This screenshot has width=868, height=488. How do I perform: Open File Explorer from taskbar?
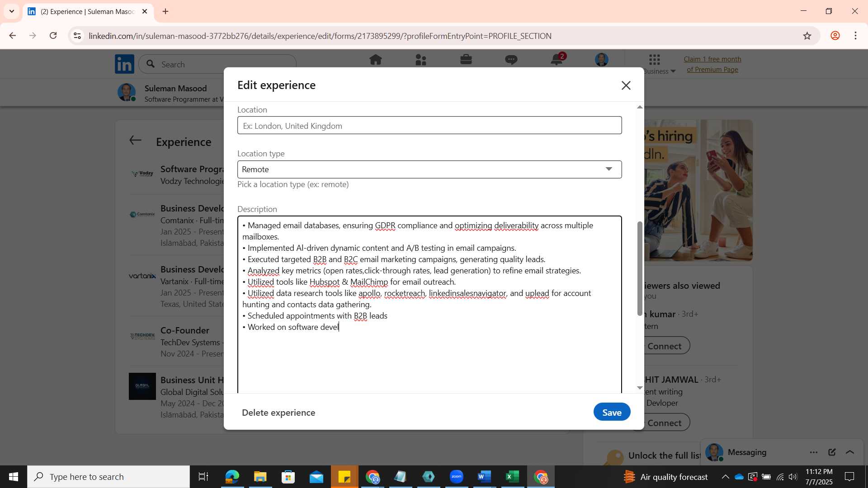(260, 477)
